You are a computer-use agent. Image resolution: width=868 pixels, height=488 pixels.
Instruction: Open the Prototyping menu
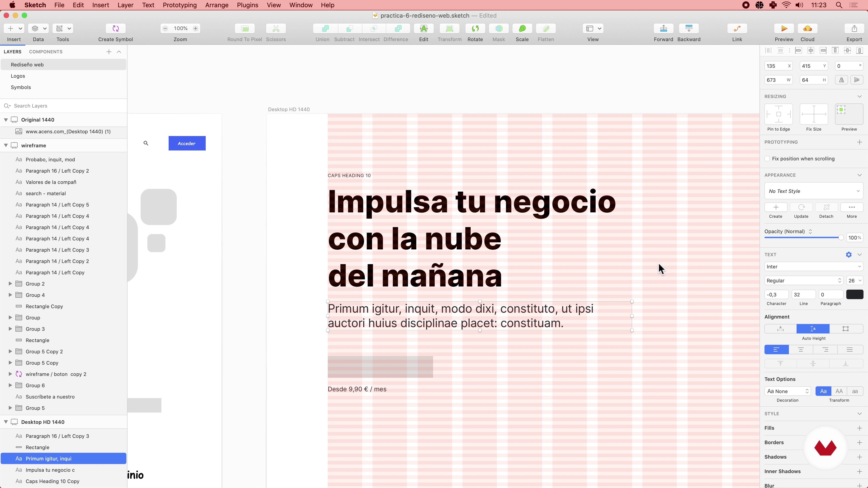point(180,5)
